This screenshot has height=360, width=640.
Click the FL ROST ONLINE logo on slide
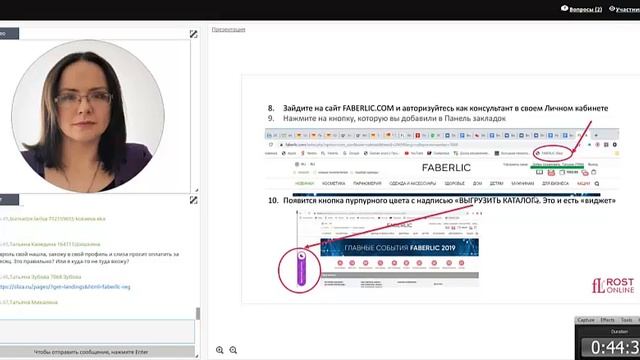pos(613,285)
